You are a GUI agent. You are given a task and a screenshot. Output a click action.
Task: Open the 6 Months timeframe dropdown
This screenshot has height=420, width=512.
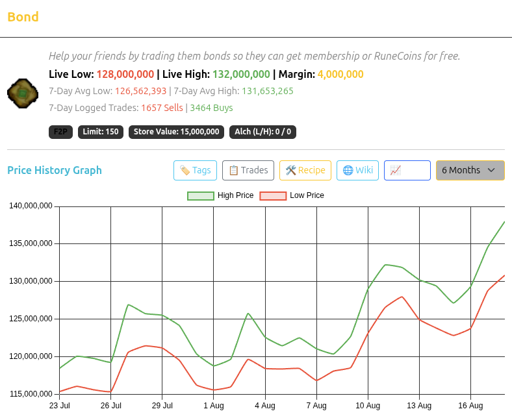click(470, 170)
